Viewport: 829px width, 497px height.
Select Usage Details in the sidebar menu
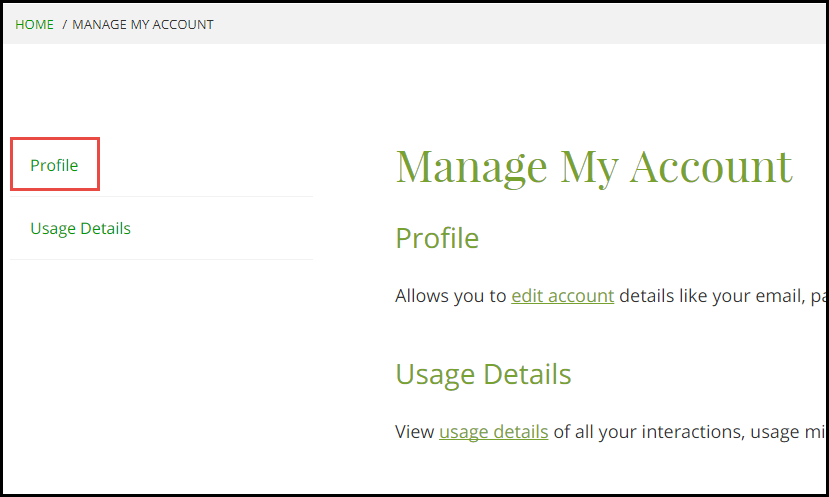coord(80,228)
